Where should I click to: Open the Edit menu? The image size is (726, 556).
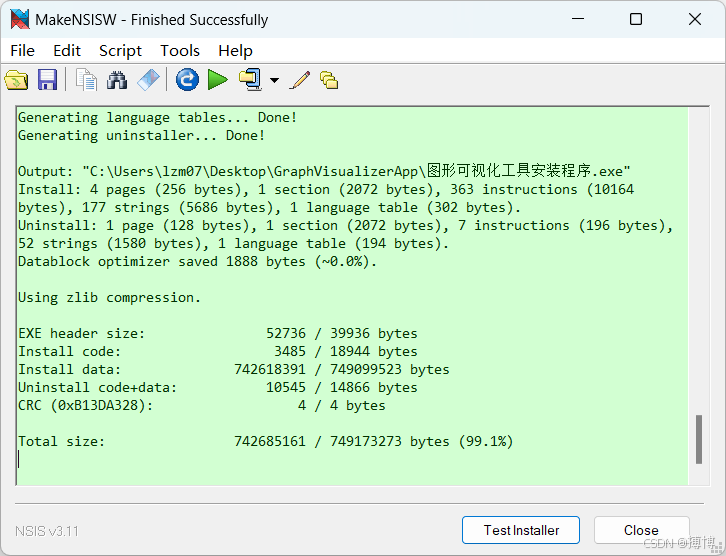[67, 50]
